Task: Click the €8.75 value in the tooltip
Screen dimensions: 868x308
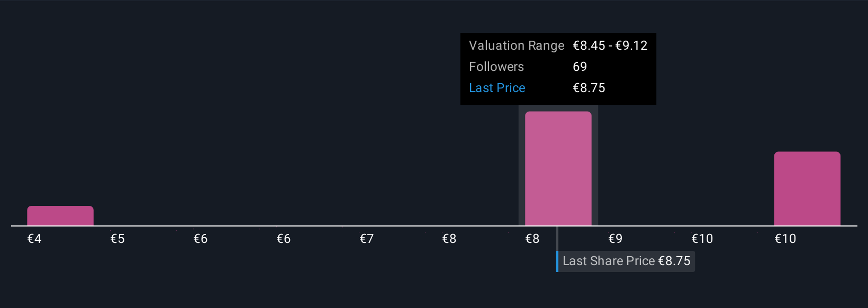Action: click(x=589, y=88)
